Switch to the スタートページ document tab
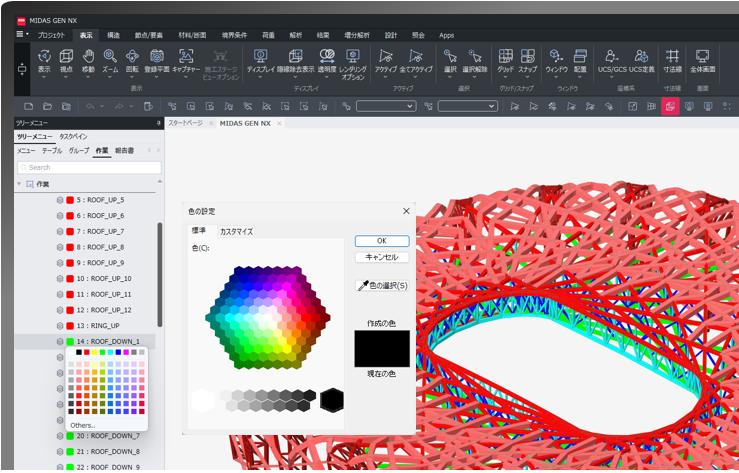Viewport: 739px width, 473px height. point(186,123)
